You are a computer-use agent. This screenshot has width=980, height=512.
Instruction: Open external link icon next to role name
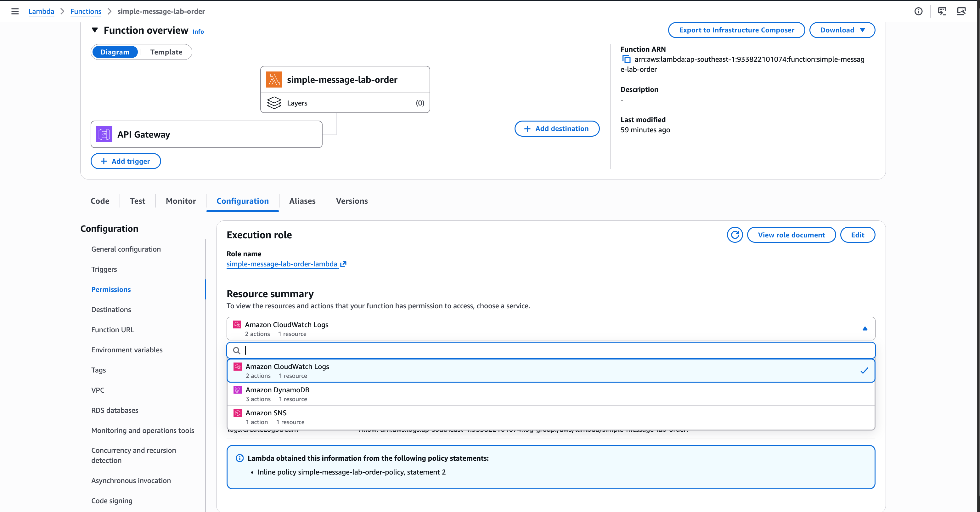pos(343,264)
